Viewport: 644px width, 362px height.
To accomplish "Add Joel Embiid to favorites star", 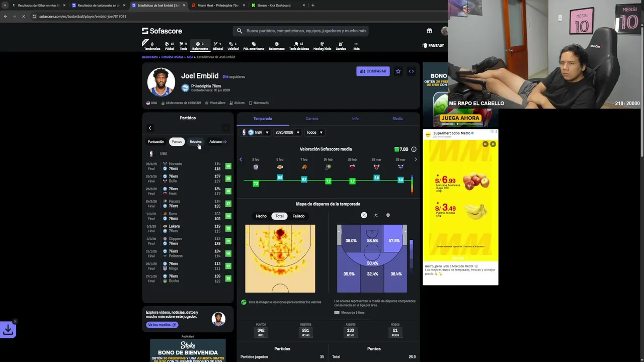I will pyautogui.click(x=398, y=71).
